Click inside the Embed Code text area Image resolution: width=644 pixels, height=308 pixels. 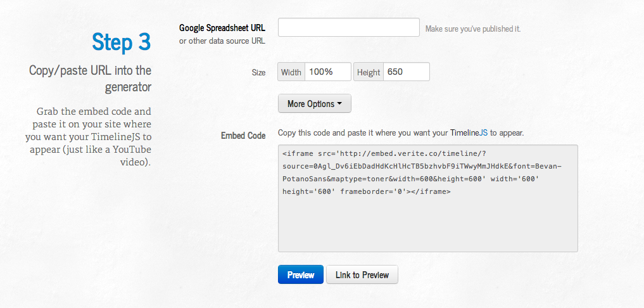pyautogui.click(x=428, y=198)
